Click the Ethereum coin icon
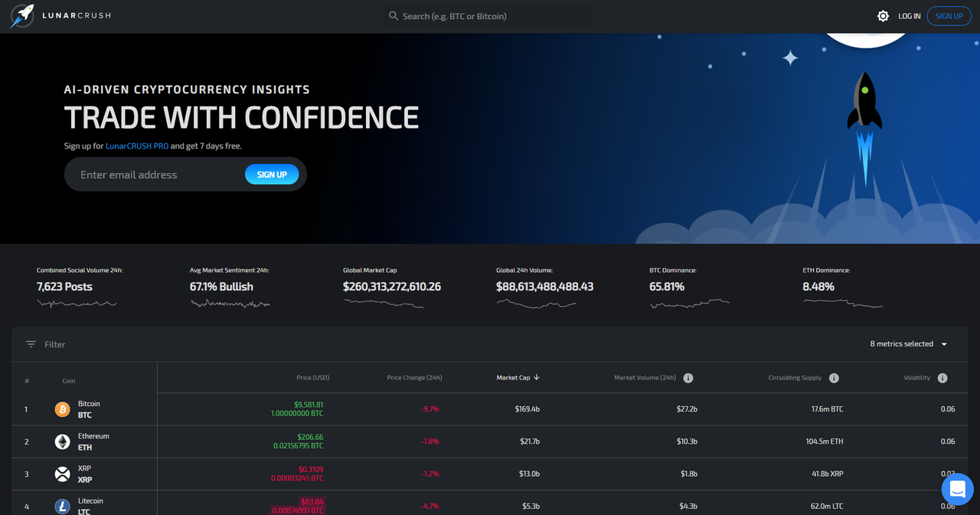Screen dimensions: 980x515 point(62,442)
